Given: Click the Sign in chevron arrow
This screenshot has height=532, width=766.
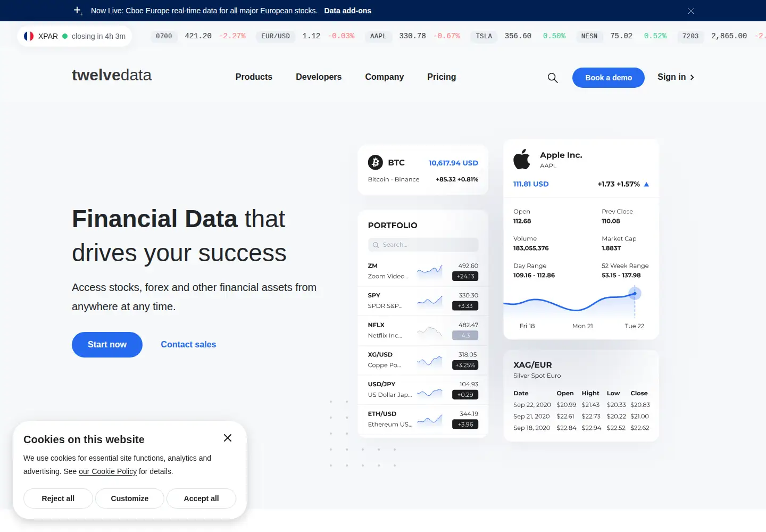Looking at the screenshot, I should coord(692,77).
